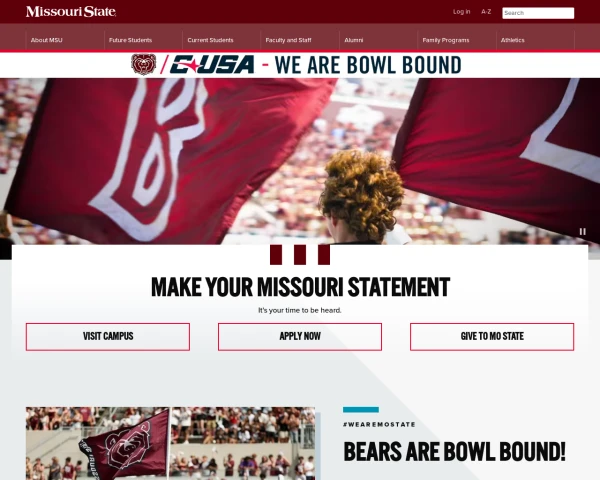This screenshot has height=480, width=600.
Task: Open the Bears Are Bowl Bound headline
Action: pos(454,451)
